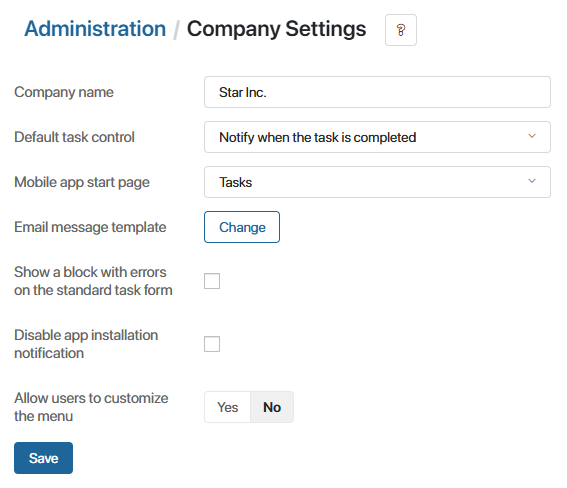The height and width of the screenshot is (488, 567).
Task: Save the company settings
Action: click(x=43, y=458)
